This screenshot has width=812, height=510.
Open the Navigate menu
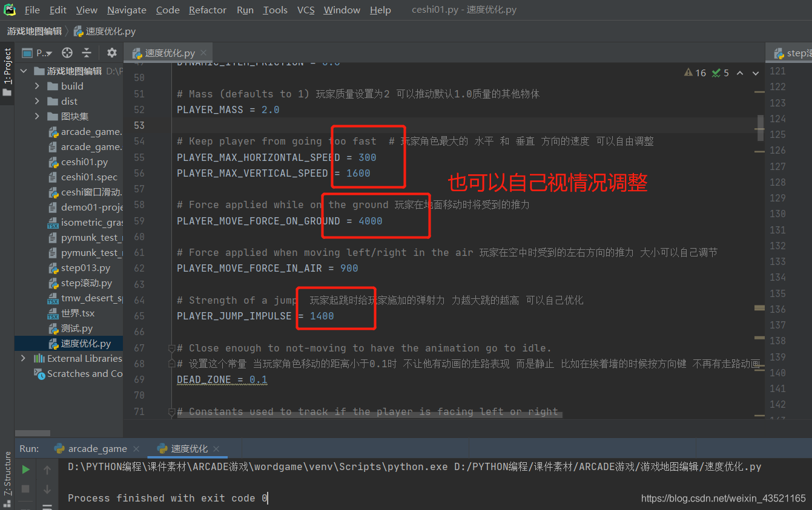pos(127,10)
